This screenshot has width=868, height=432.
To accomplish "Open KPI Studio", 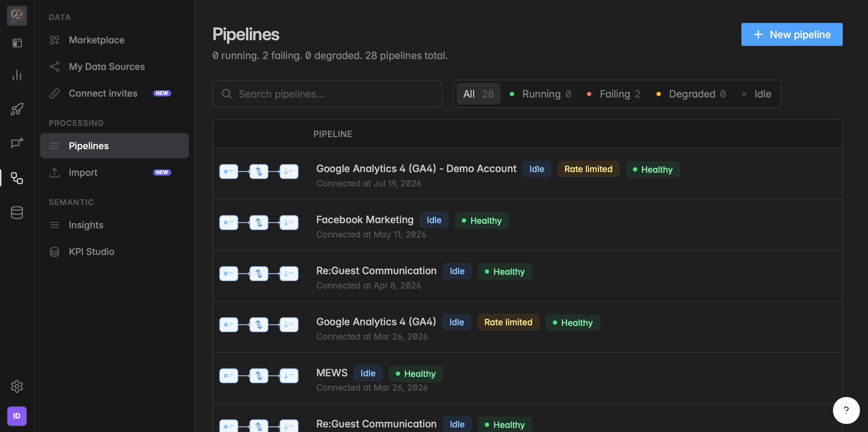I will pos(114,252).
